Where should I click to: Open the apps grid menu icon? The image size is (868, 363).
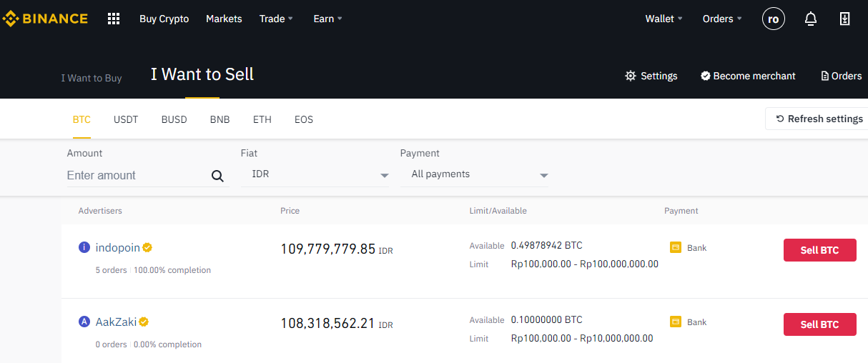(114, 19)
